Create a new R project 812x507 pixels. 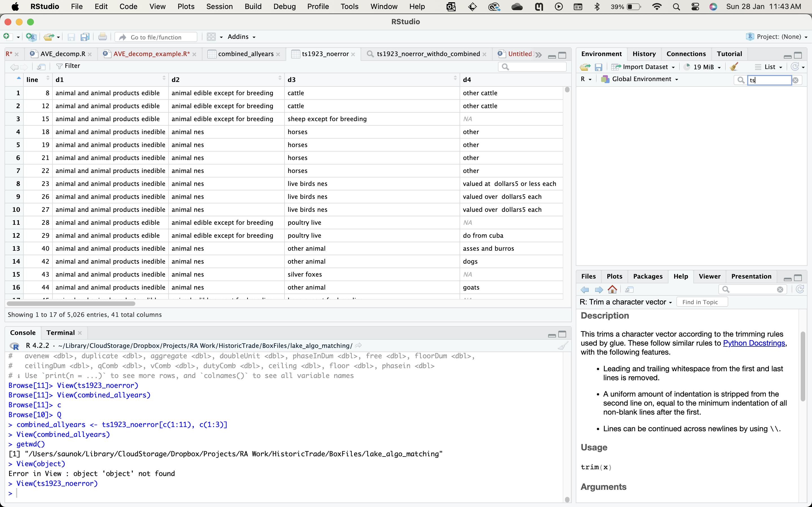click(x=31, y=37)
